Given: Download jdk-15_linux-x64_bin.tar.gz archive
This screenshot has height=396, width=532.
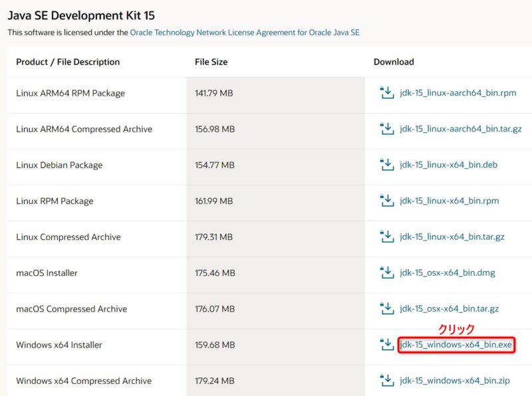Looking at the screenshot, I should 452,237.
